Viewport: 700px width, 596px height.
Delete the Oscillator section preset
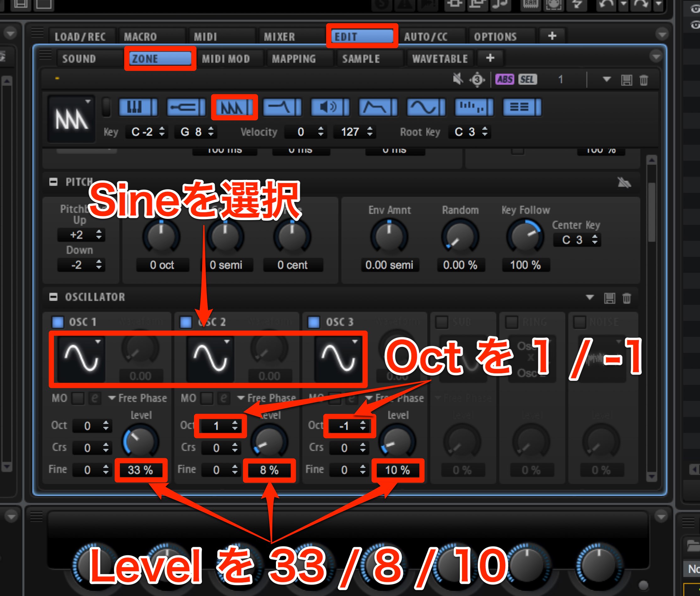[x=627, y=298]
